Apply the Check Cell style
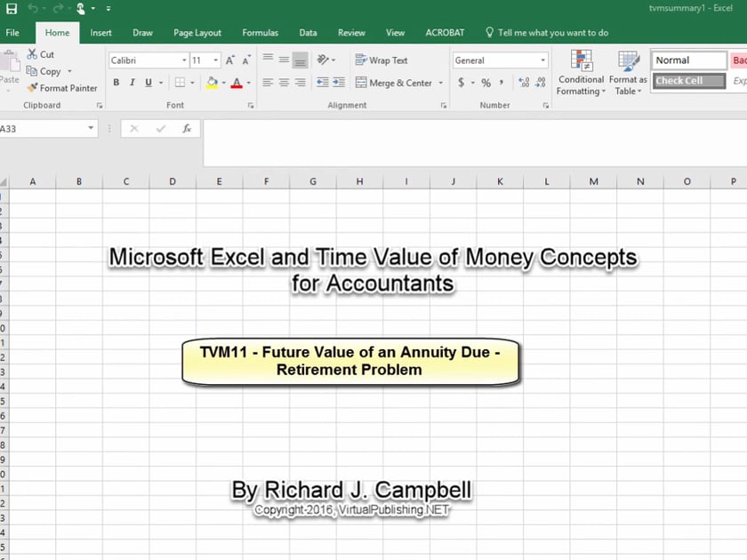 pos(689,81)
